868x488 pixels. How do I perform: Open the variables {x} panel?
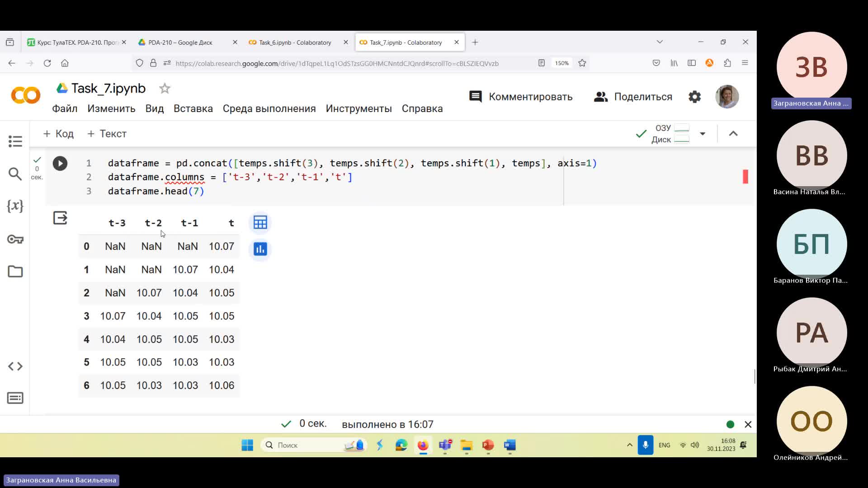15,206
